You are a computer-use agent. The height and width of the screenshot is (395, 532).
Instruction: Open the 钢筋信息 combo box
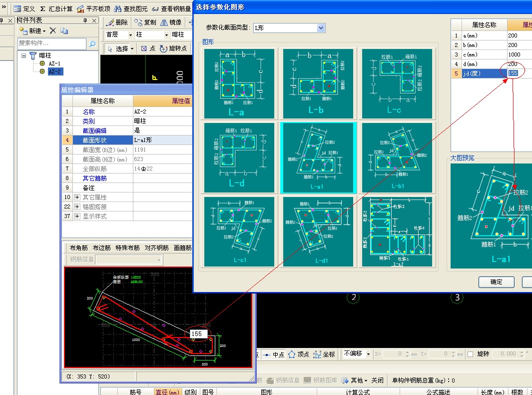click(x=129, y=260)
